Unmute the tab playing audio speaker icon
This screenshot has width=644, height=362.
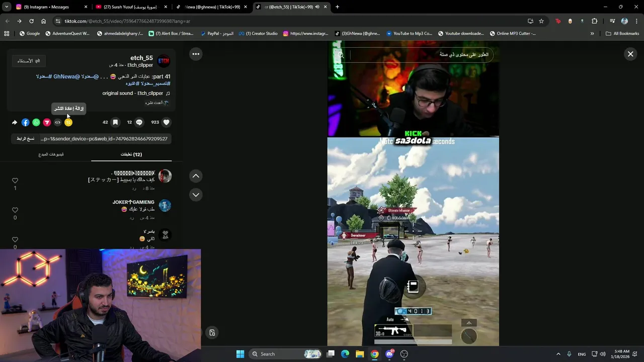[x=317, y=7]
